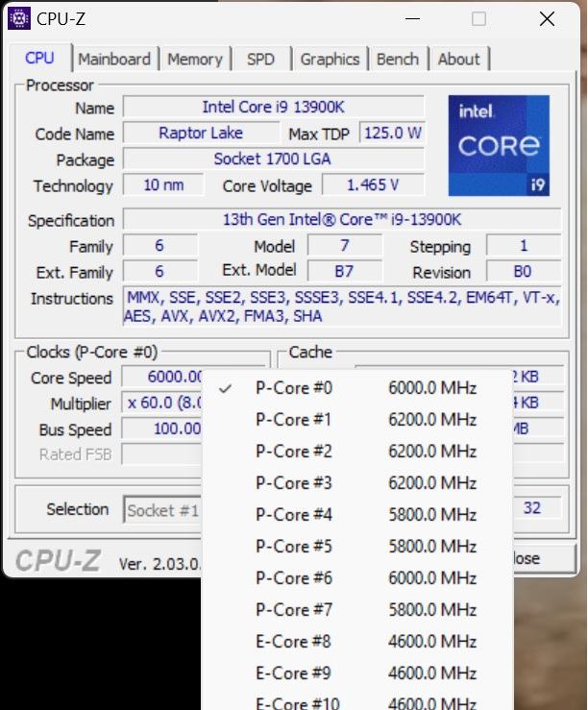Screen dimensions: 588x710
Task: Pick E-Core #10 menu entry
Action: pyautogui.click(x=357, y=701)
